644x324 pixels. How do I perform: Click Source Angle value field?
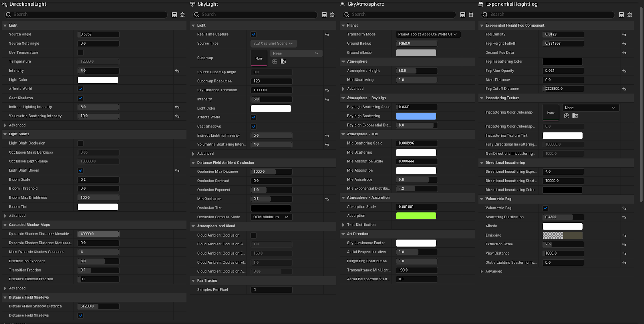tap(98, 35)
